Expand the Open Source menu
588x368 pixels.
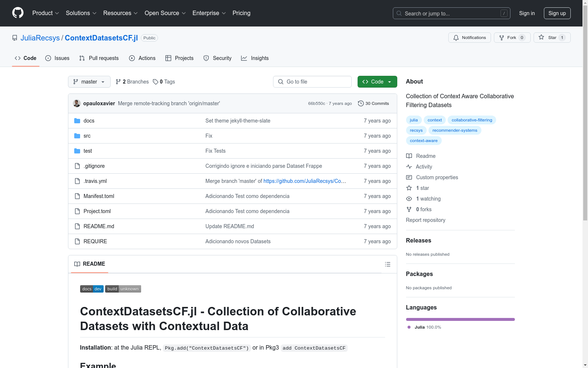point(165,13)
